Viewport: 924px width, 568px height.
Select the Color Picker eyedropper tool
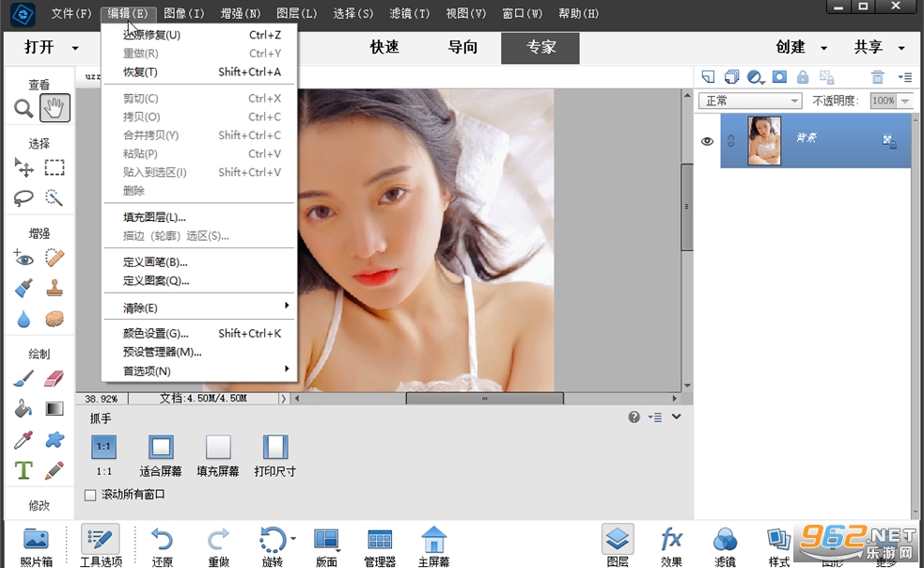(x=23, y=440)
